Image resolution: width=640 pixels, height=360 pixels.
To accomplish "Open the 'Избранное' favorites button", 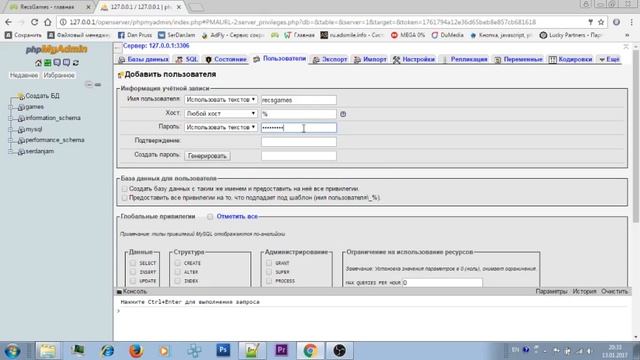I will 59,76.
